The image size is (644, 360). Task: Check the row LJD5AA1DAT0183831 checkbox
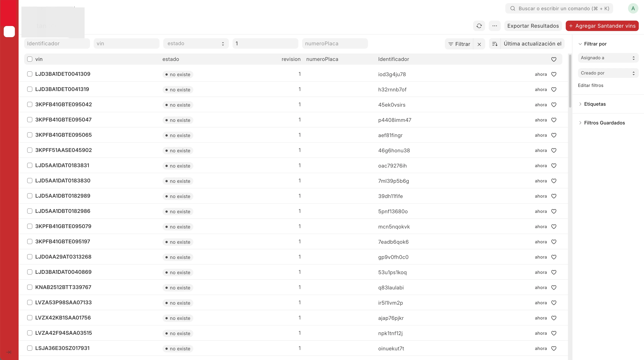click(x=30, y=165)
